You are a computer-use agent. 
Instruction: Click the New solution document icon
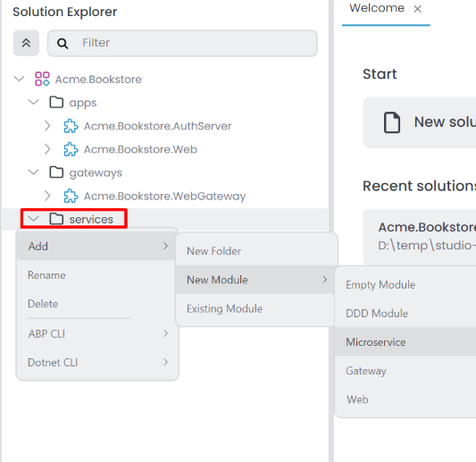point(392,122)
